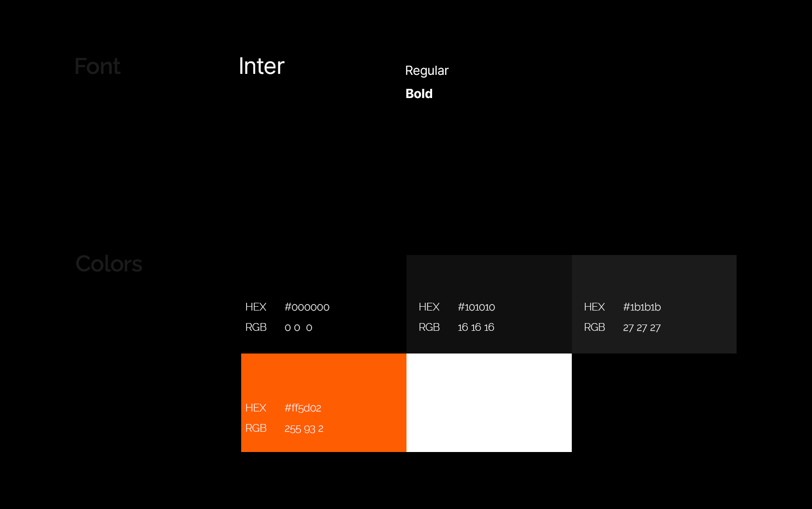Click the RGB value 16 16 16
Screen dimensions: 812x509
pos(476,327)
